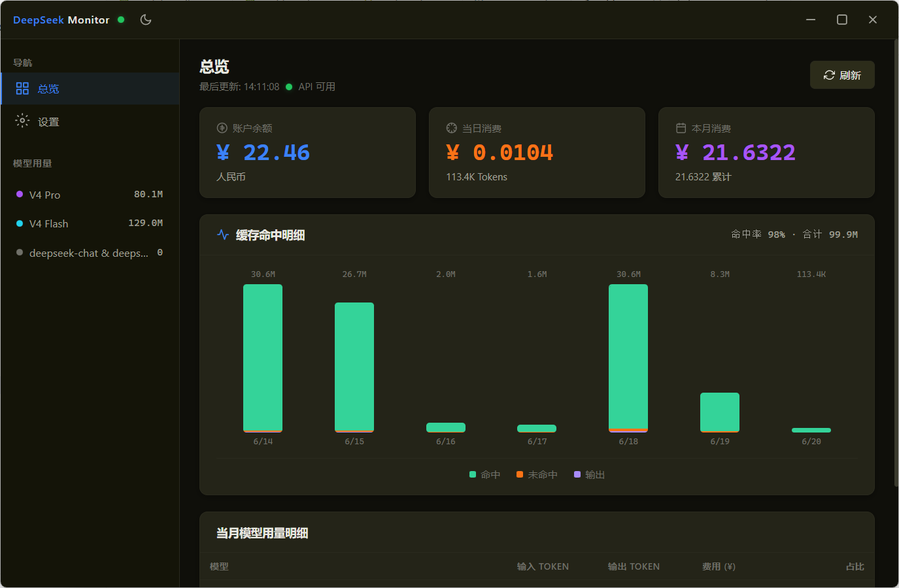Click the 6/18 bar in cache chart
899x588 pixels.
pos(628,358)
